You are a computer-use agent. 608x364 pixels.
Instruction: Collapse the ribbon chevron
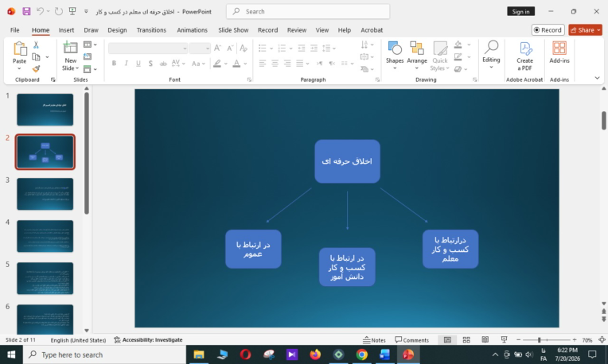coord(597,78)
